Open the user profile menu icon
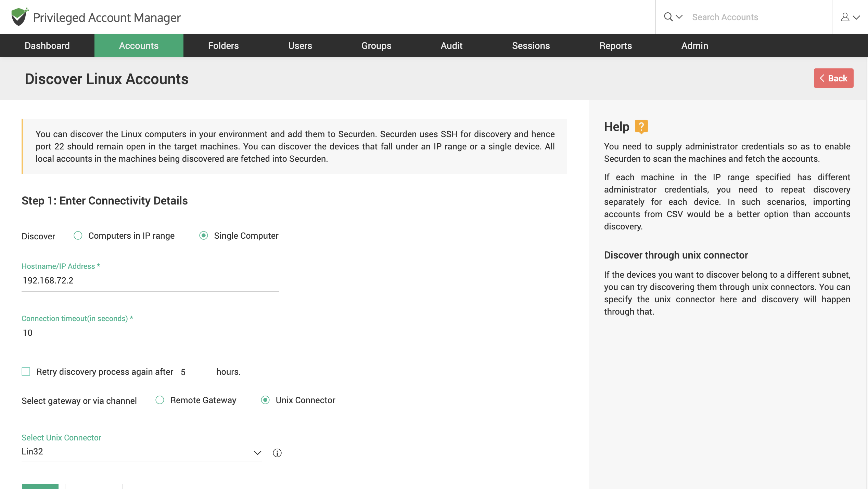Image resolution: width=868 pixels, height=489 pixels. coord(850,17)
